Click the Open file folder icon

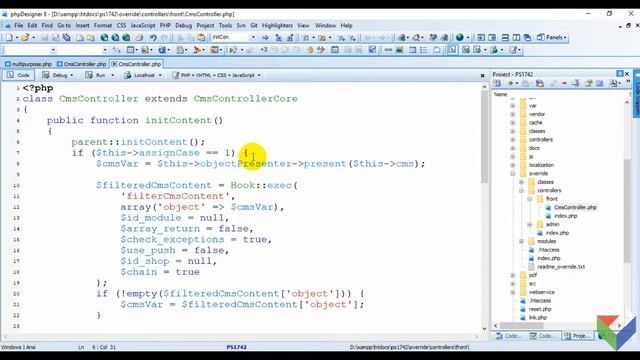(x=25, y=38)
